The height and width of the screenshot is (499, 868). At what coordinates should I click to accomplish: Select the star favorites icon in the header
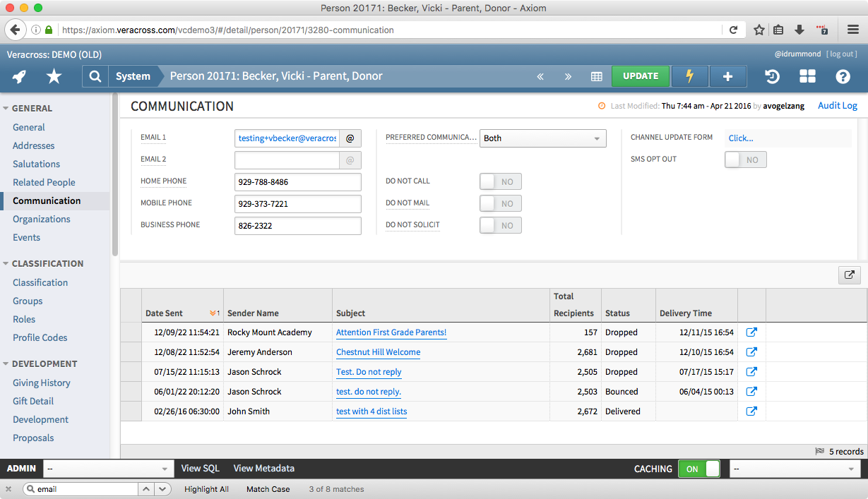[x=53, y=76]
